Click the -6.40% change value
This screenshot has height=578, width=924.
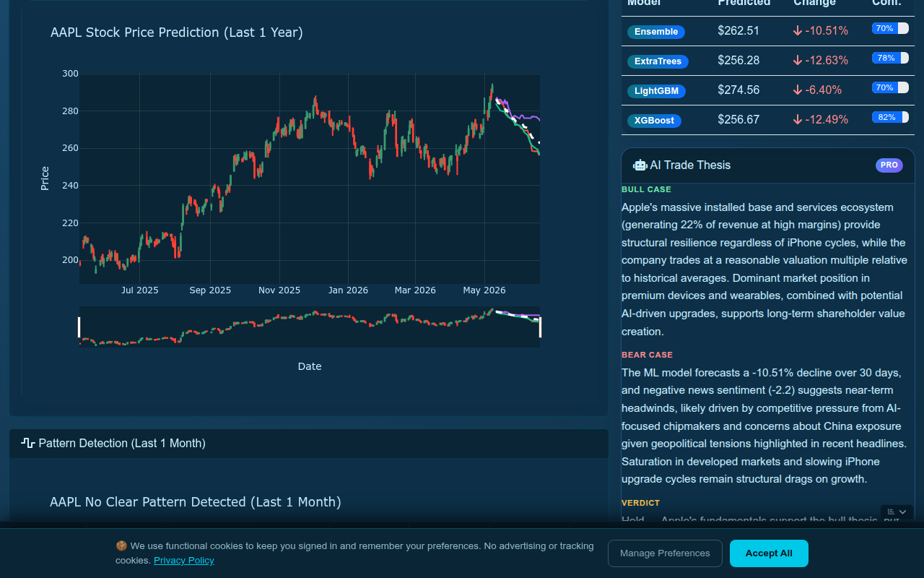(824, 90)
